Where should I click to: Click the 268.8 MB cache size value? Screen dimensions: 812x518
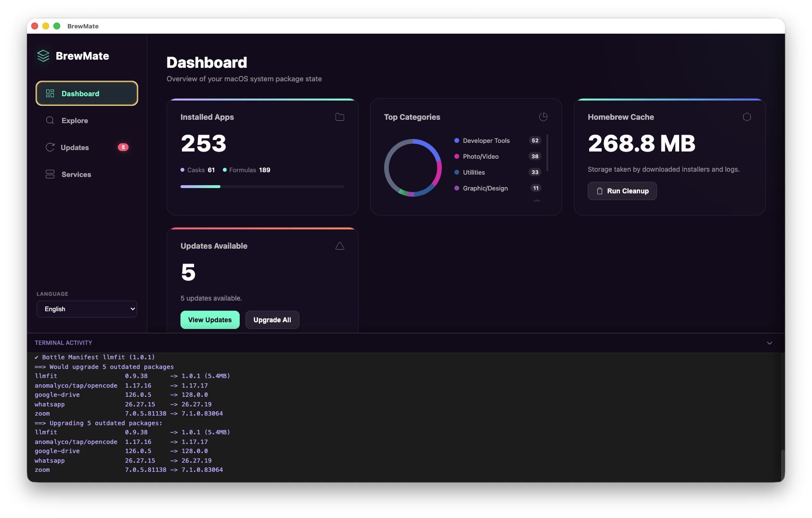pos(642,143)
